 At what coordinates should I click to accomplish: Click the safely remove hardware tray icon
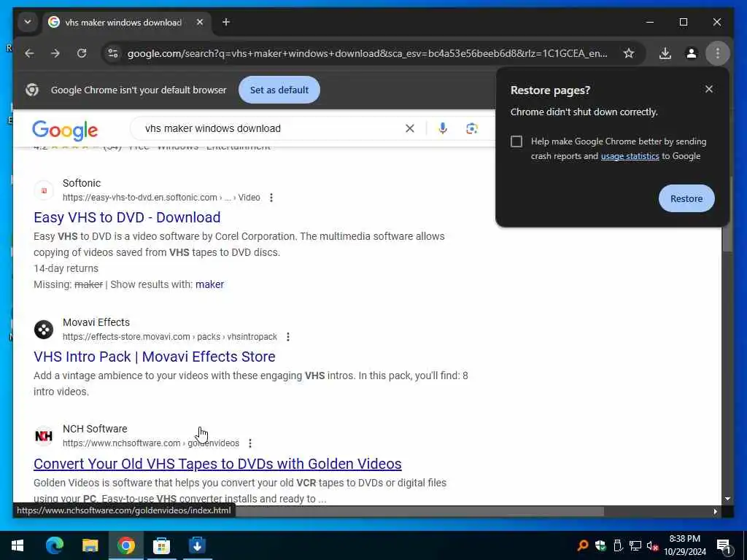coord(618,545)
